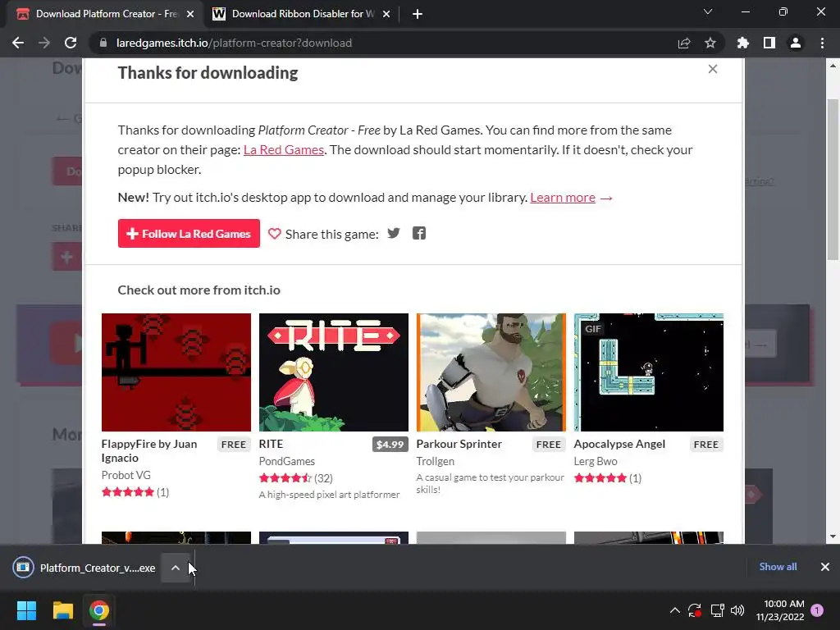The image size is (840, 630).
Task: Open the tab search dropdown arrow
Action: tap(708, 11)
